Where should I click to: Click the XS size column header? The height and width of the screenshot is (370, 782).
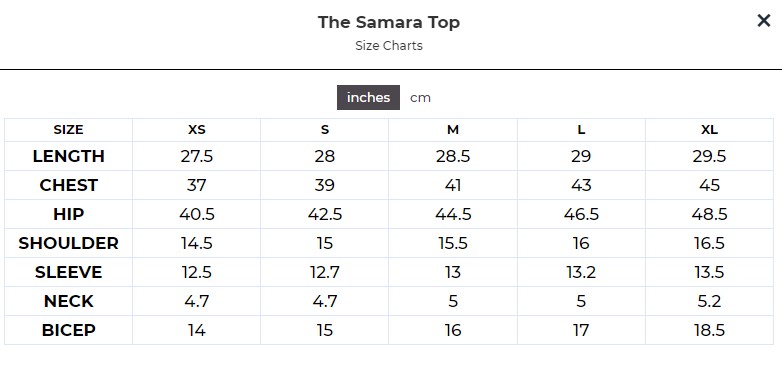point(196,130)
